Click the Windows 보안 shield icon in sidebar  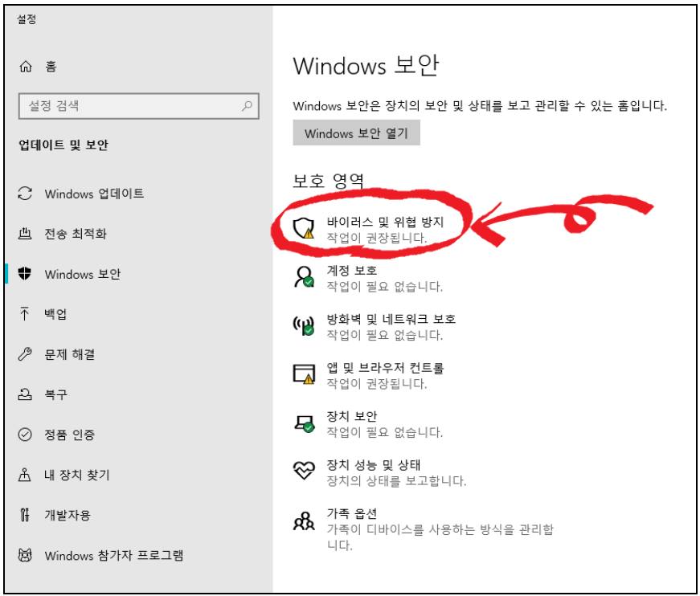click(x=25, y=273)
